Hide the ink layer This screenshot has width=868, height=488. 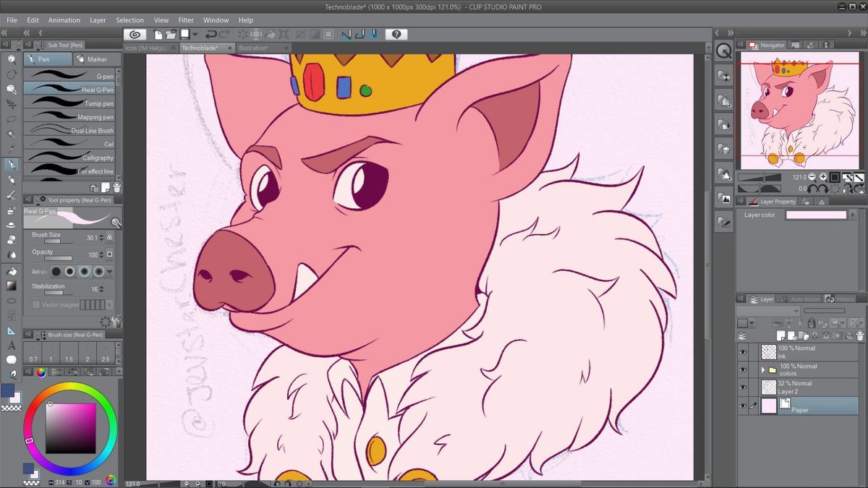click(x=742, y=352)
